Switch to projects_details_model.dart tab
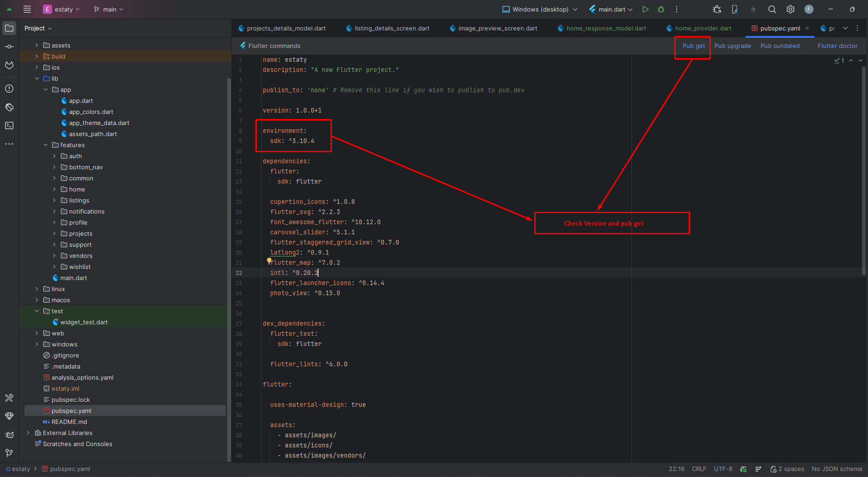The height and width of the screenshot is (477, 868). pos(282,28)
